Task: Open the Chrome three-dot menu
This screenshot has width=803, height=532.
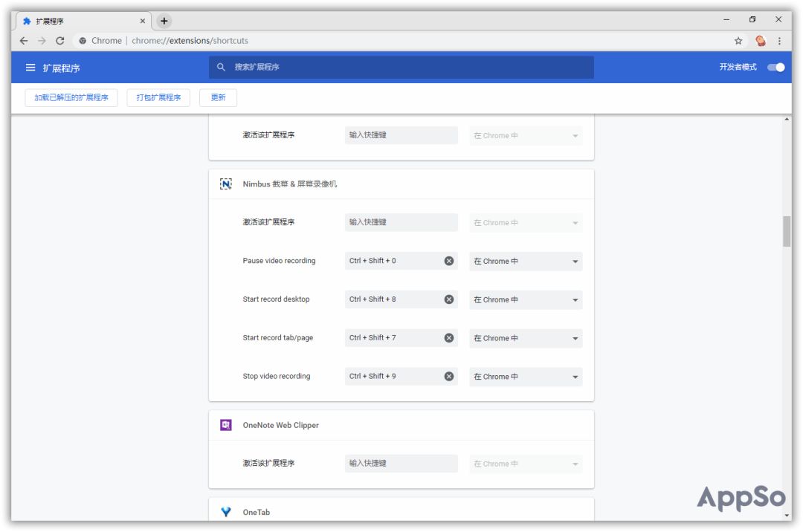Action: (x=779, y=40)
